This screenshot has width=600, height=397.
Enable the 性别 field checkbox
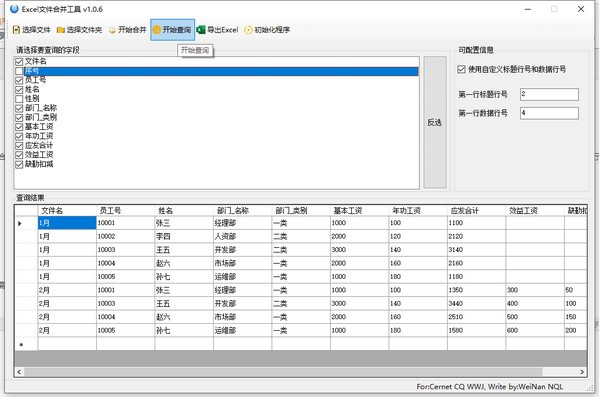click(19, 99)
